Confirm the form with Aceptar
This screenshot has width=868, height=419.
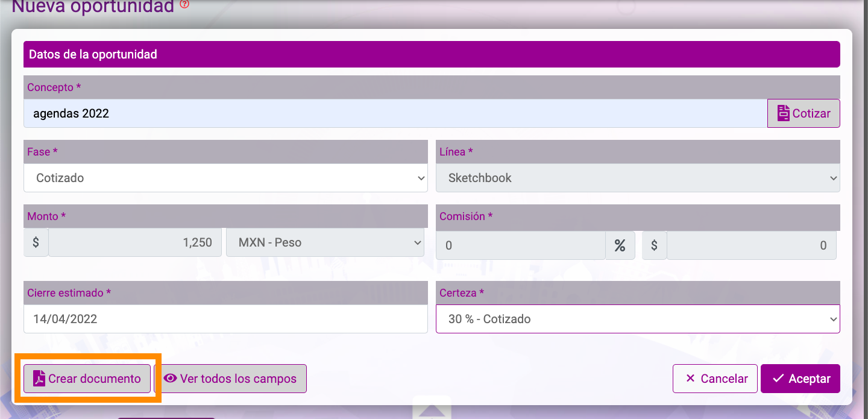coord(800,379)
